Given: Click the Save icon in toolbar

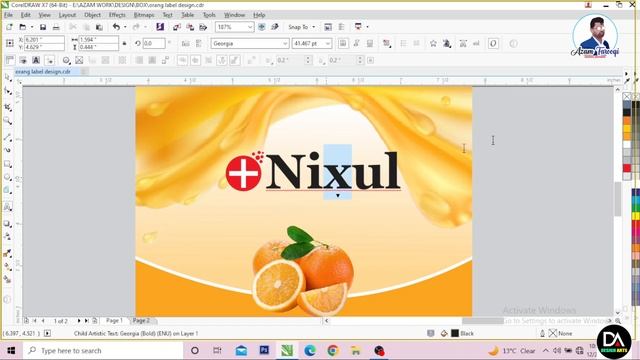Looking at the screenshot, I should tap(43, 27).
